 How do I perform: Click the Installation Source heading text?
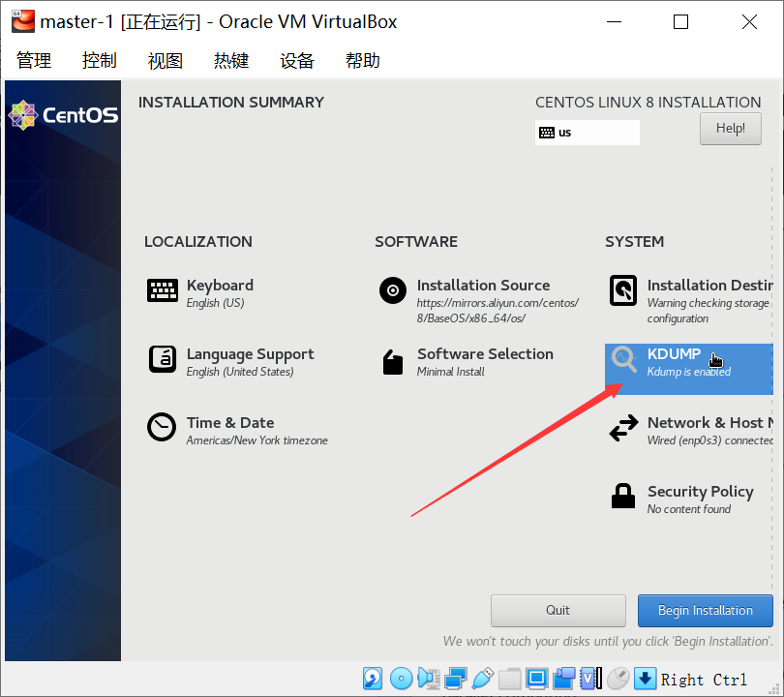pos(483,285)
